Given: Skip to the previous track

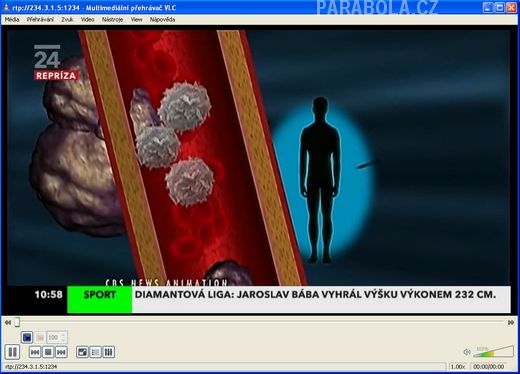Looking at the screenshot, I should (x=35, y=352).
